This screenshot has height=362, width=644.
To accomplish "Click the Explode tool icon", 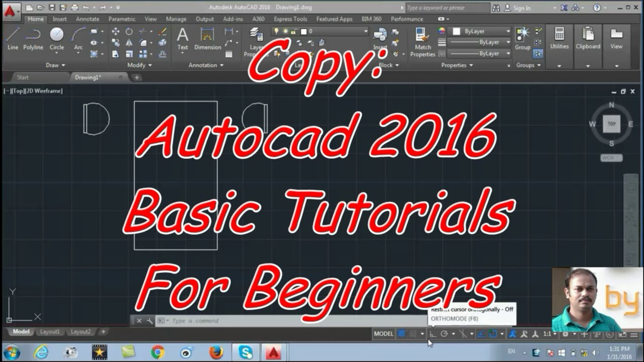I will pos(163,43).
